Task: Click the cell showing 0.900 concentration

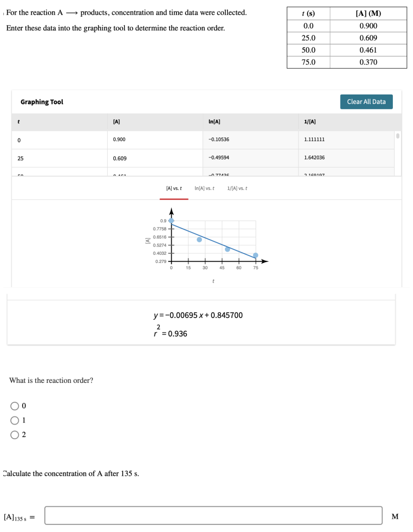Action: click(x=119, y=139)
